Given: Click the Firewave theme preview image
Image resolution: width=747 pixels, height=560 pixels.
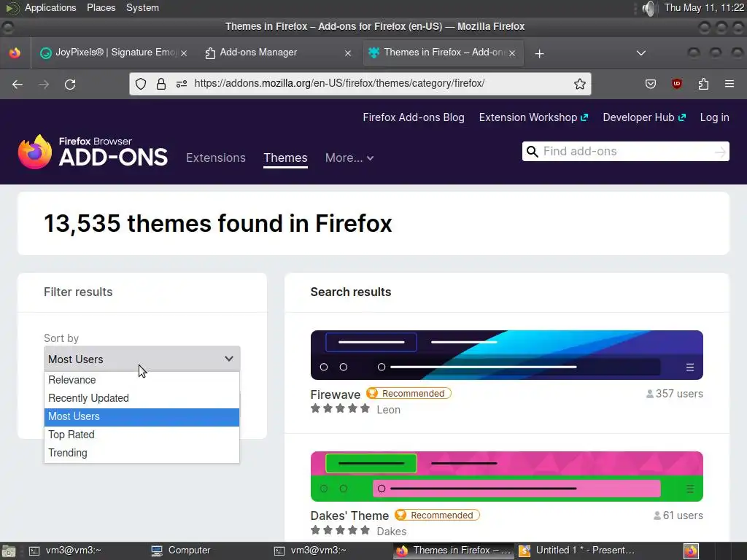Looking at the screenshot, I should 507,355.
